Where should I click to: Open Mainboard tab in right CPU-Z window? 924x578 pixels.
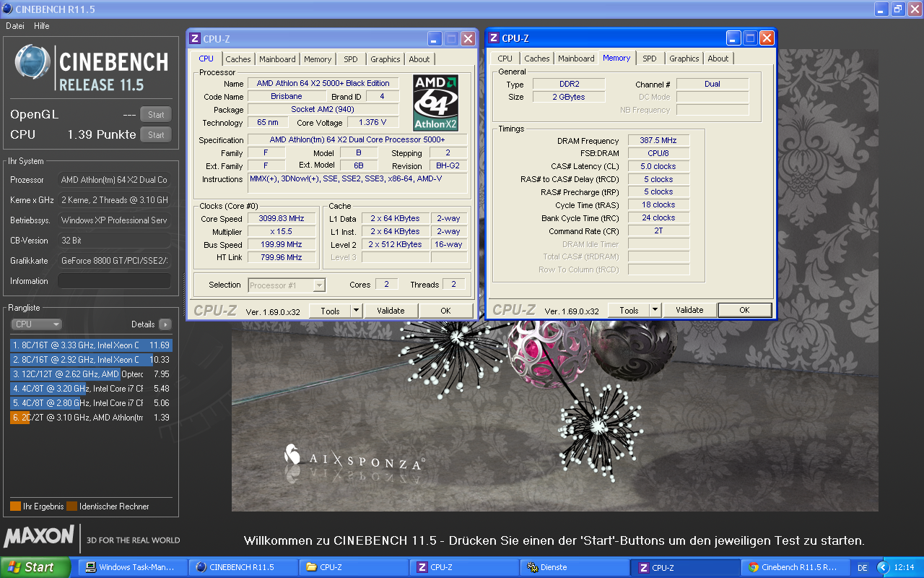pyautogui.click(x=576, y=59)
